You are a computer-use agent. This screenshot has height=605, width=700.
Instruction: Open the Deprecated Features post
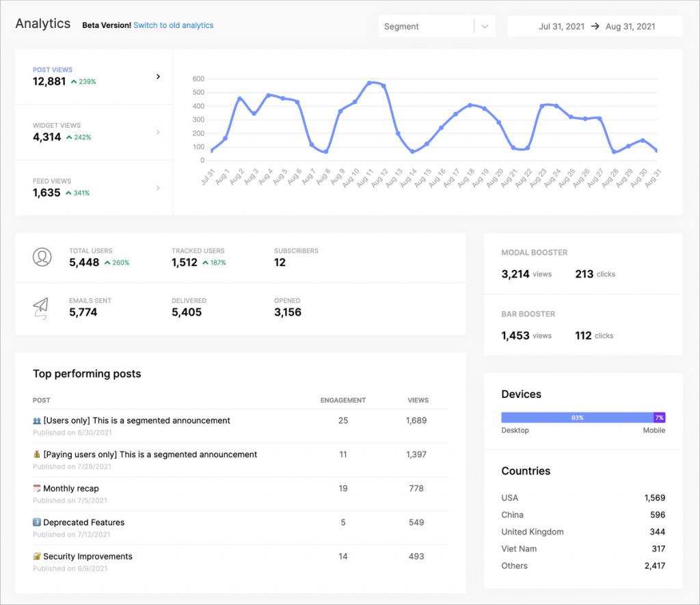point(84,522)
